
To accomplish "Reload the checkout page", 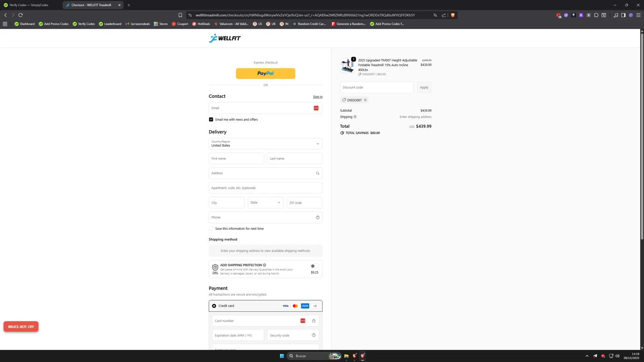I will [x=20, y=15].
